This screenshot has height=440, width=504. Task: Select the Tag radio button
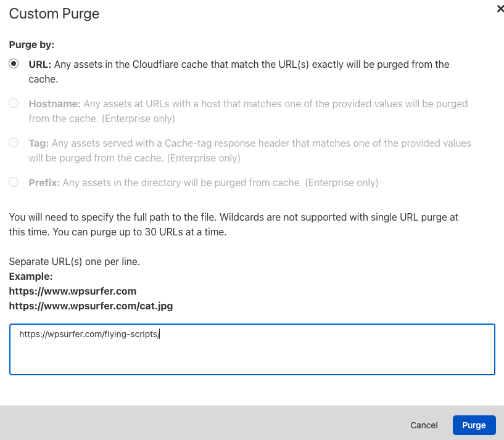click(14, 143)
